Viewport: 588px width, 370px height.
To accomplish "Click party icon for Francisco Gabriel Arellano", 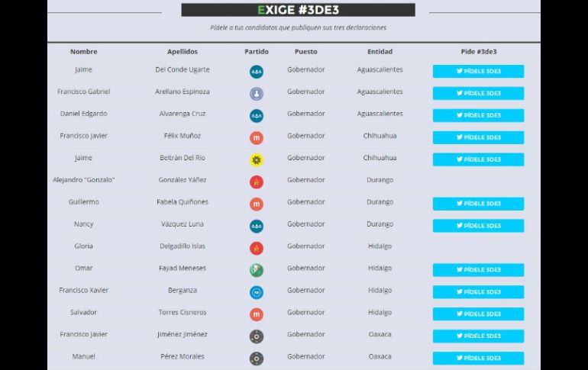I will pyautogui.click(x=257, y=94).
